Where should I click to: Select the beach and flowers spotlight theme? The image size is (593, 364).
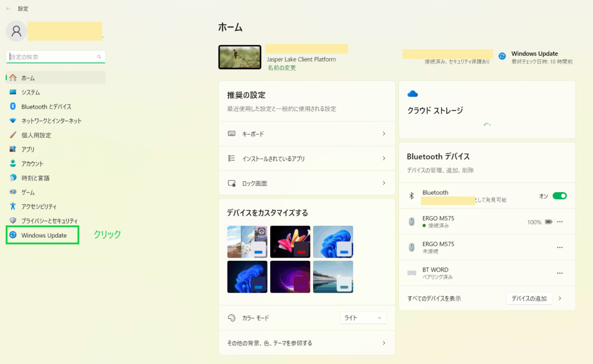click(x=248, y=242)
